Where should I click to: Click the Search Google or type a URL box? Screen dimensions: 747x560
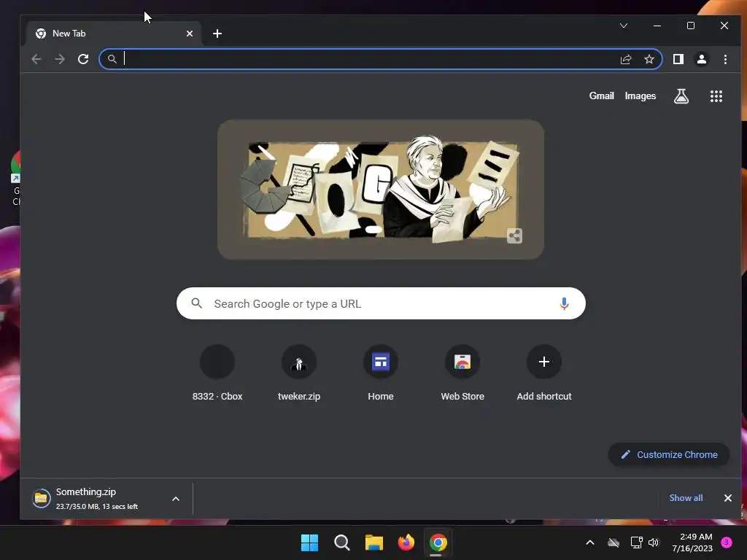click(x=381, y=303)
